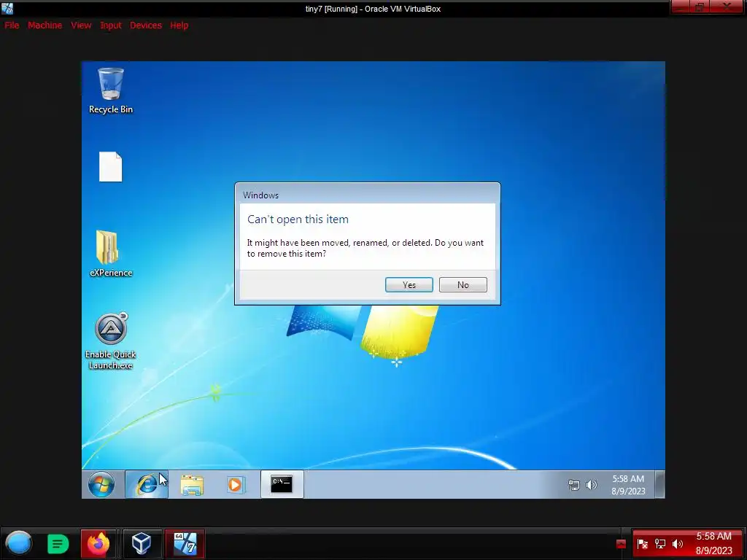This screenshot has width=747, height=560.
Task: Open VirtualBox Help menu
Action: pos(179,26)
